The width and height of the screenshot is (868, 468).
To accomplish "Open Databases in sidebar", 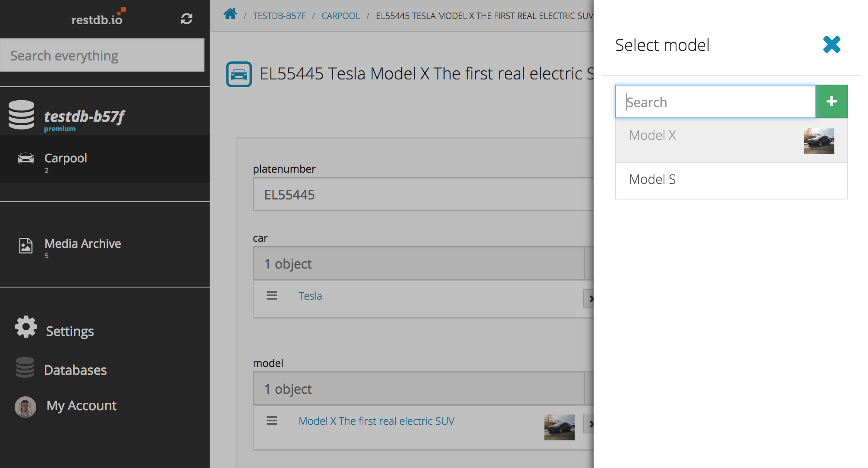I will (x=75, y=370).
